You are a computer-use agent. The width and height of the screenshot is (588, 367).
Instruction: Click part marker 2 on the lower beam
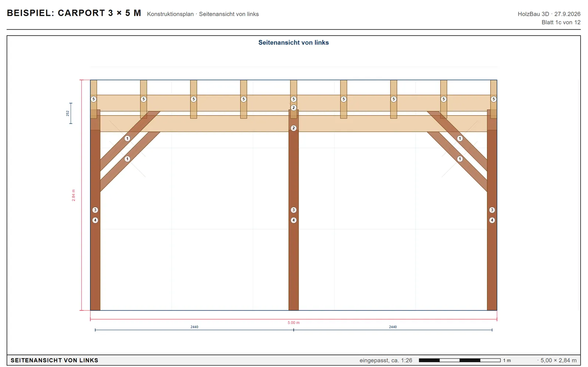[x=294, y=128]
